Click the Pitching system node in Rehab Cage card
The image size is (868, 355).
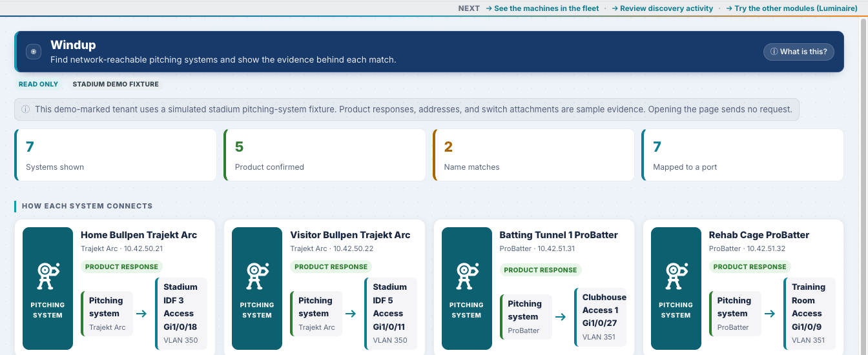(x=735, y=314)
